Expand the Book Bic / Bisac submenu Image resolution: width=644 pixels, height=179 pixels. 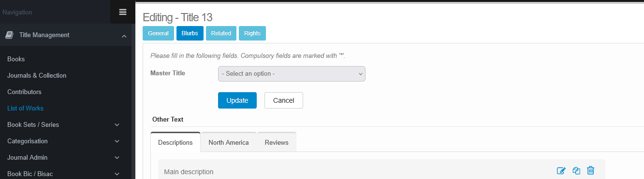click(117, 174)
